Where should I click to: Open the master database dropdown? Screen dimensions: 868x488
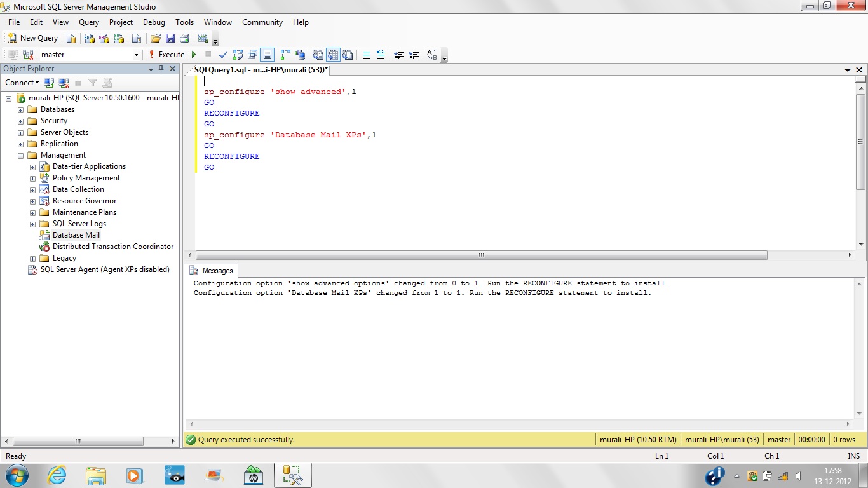pyautogui.click(x=136, y=55)
